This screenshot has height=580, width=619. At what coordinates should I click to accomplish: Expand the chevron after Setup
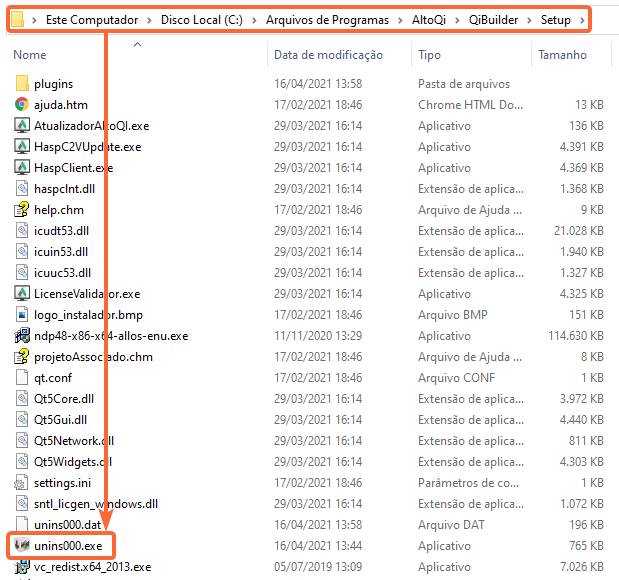(x=582, y=20)
